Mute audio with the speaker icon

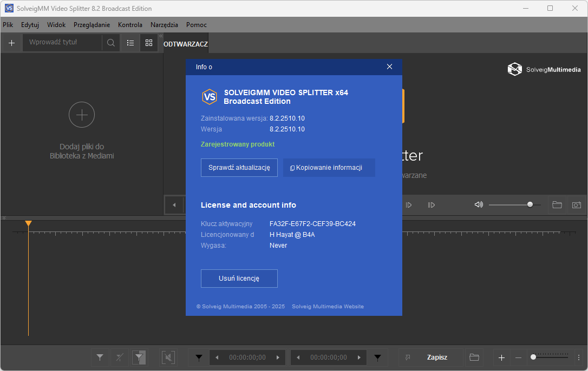(x=479, y=204)
